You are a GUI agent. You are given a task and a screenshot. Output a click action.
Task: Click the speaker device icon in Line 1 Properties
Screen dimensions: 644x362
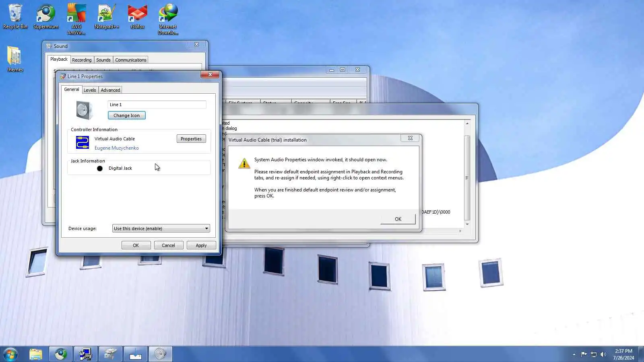click(x=84, y=110)
